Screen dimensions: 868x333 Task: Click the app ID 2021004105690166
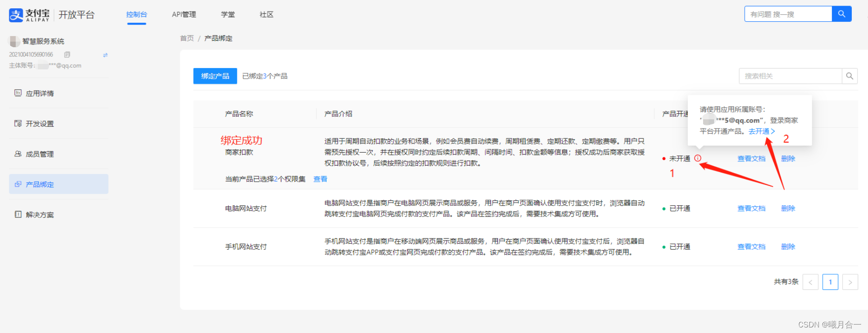coord(31,55)
